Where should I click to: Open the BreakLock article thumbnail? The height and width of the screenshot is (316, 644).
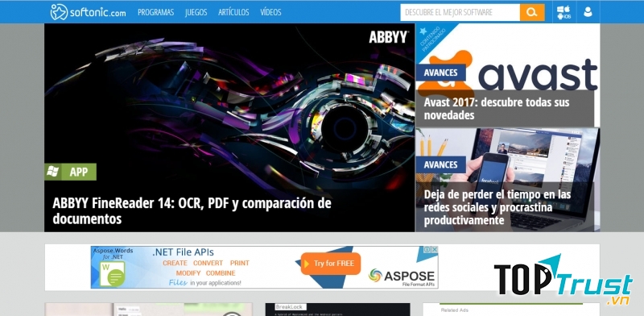pos(337,310)
